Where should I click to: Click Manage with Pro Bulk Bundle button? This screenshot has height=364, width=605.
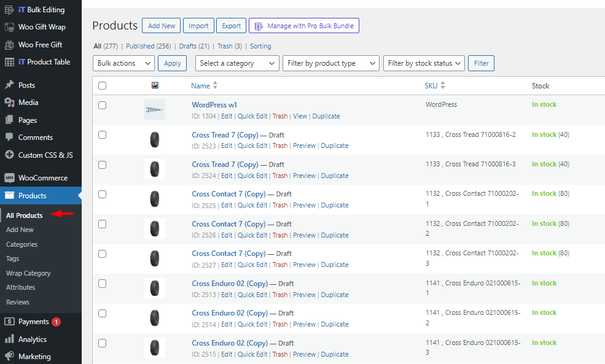click(x=304, y=26)
